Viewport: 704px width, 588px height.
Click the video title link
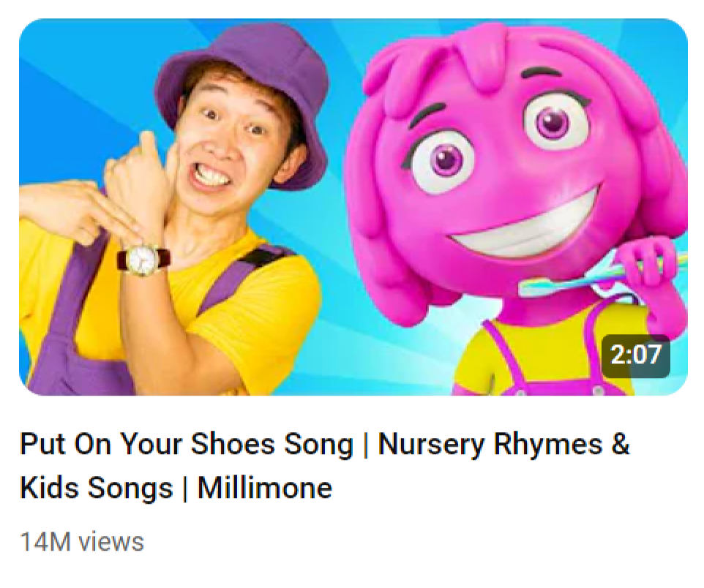click(x=323, y=465)
